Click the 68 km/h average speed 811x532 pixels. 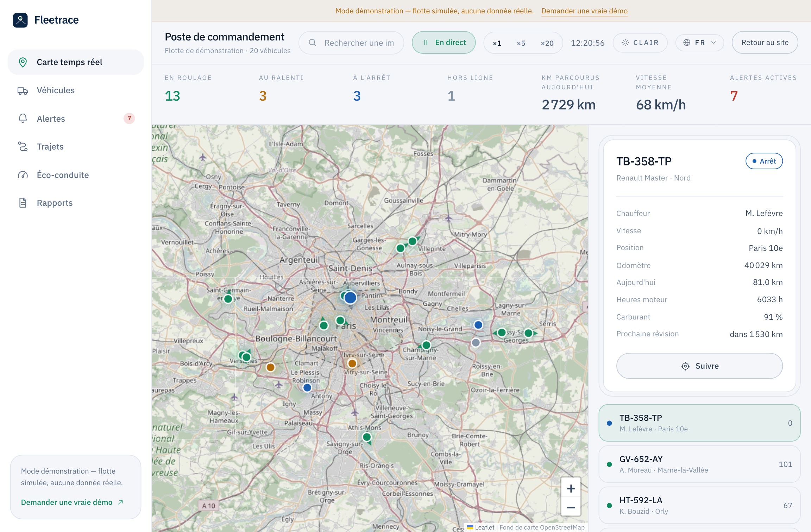pyautogui.click(x=661, y=105)
